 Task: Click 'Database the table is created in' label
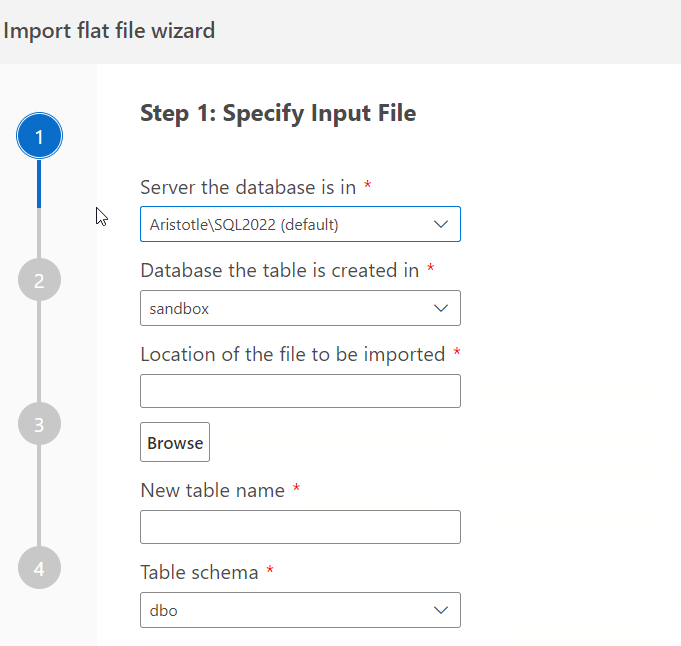(x=280, y=270)
